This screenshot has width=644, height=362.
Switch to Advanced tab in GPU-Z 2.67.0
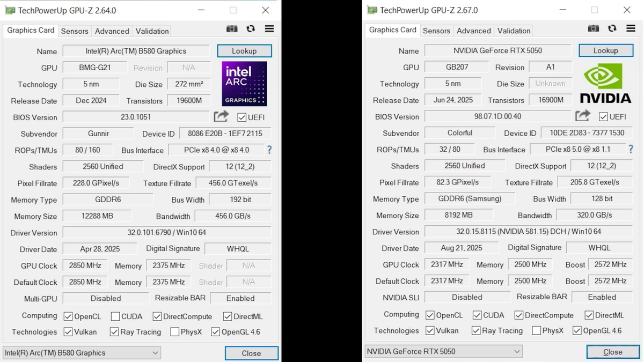[x=473, y=31]
